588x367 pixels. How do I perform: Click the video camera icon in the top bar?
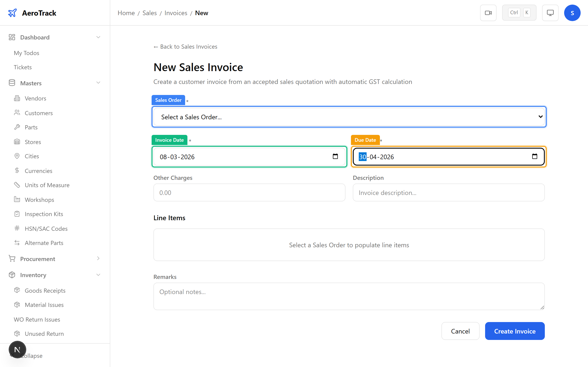(488, 13)
